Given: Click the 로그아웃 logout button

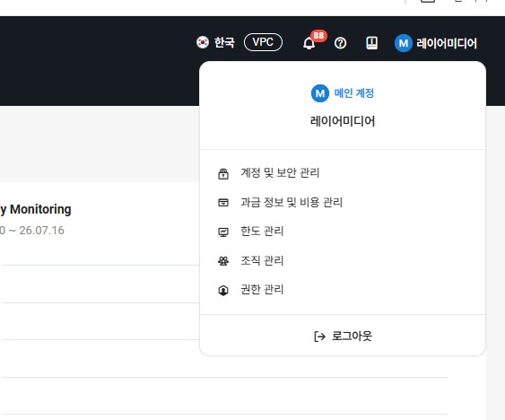Looking at the screenshot, I should [343, 336].
